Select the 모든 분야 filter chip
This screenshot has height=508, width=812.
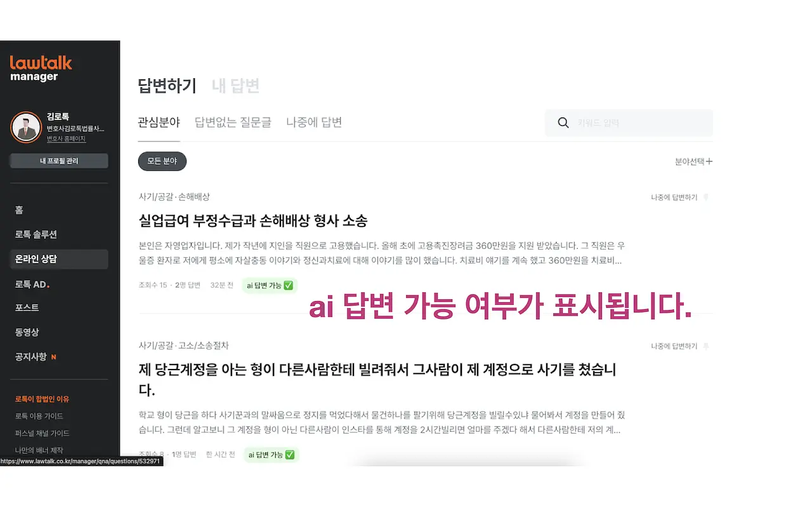(162, 161)
